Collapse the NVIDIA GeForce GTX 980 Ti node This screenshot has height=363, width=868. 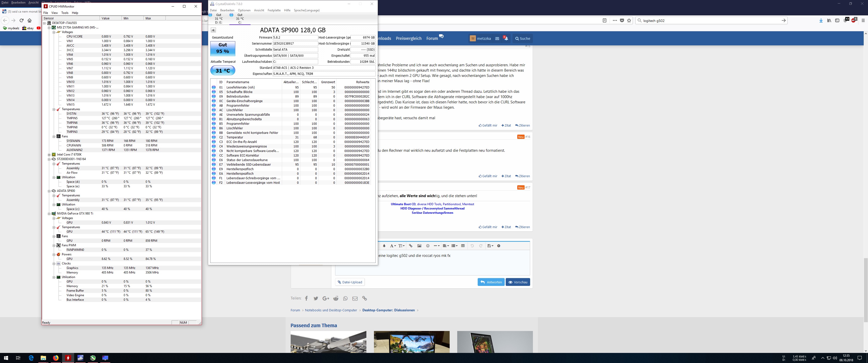[x=49, y=214]
